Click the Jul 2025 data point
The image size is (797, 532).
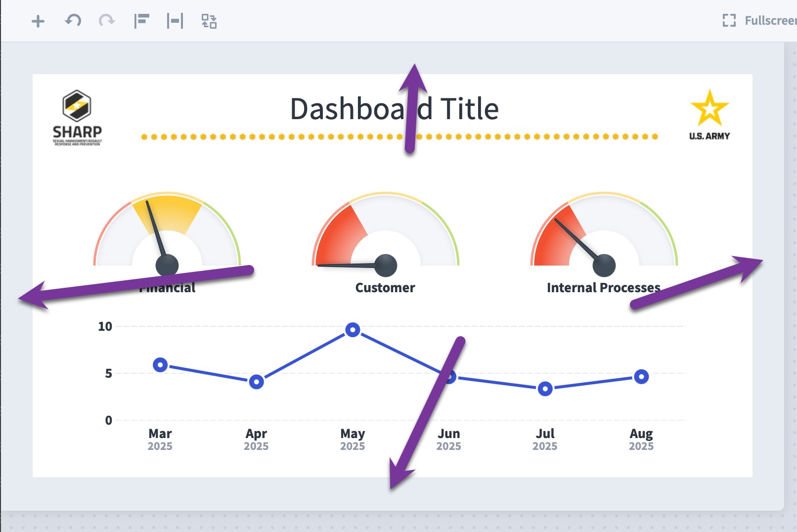[x=545, y=389]
